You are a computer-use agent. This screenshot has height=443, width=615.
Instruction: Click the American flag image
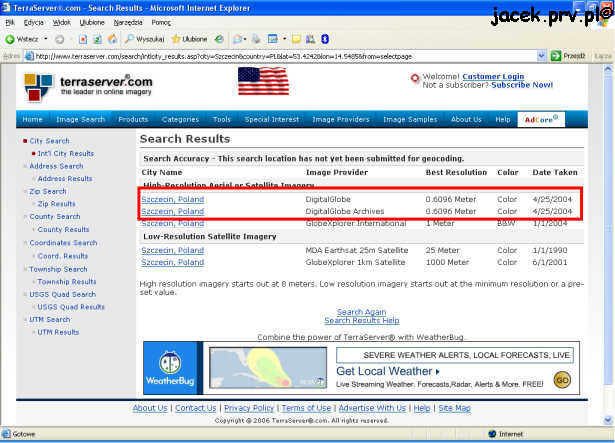tap(264, 81)
